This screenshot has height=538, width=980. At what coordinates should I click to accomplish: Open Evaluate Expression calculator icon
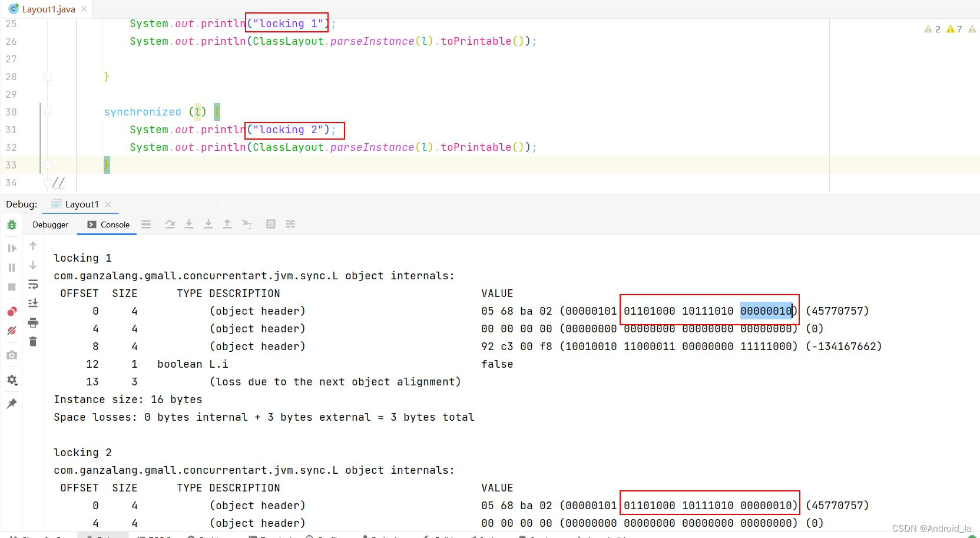point(271,224)
